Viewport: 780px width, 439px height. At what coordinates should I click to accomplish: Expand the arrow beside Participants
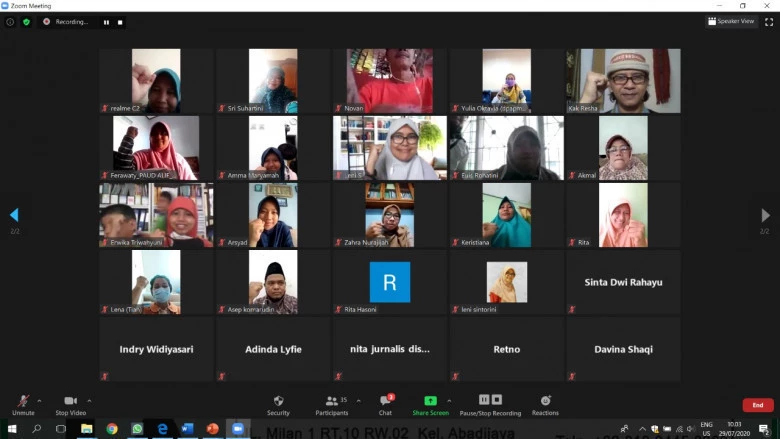click(359, 401)
